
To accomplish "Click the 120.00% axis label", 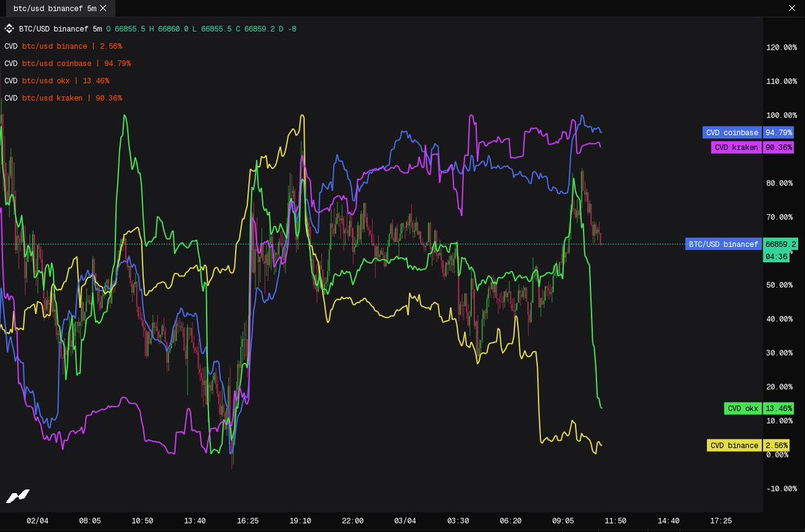I will (x=781, y=48).
